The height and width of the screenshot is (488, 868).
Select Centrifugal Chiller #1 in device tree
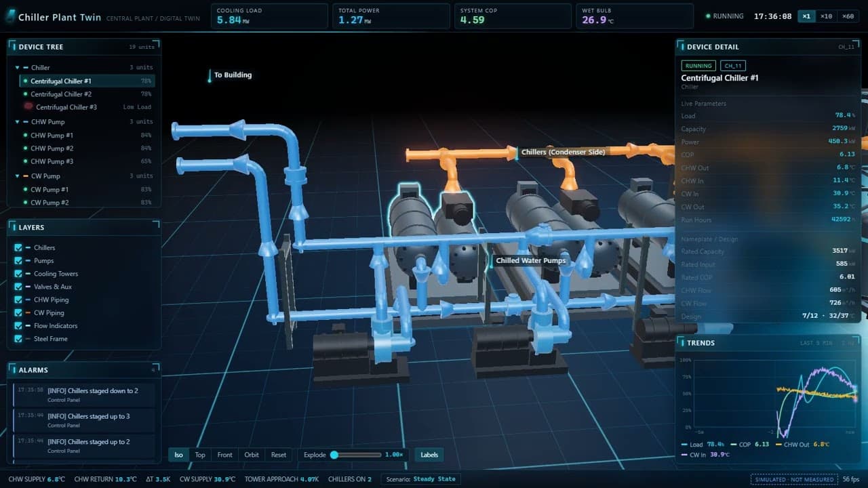87,81
